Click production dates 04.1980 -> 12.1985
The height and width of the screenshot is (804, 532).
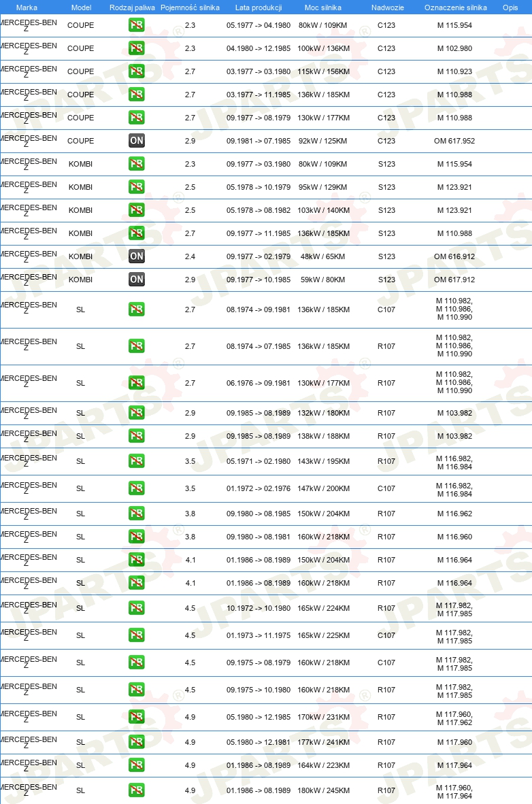click(x=259, y=48)
